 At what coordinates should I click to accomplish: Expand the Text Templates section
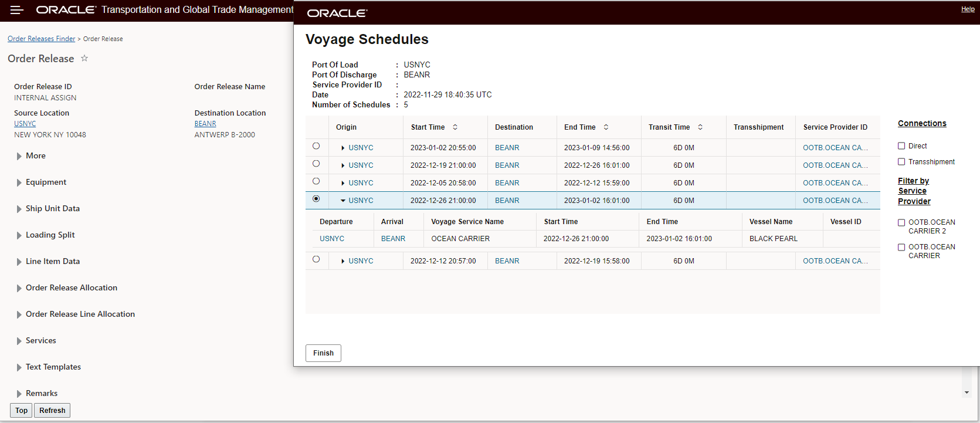19,367
